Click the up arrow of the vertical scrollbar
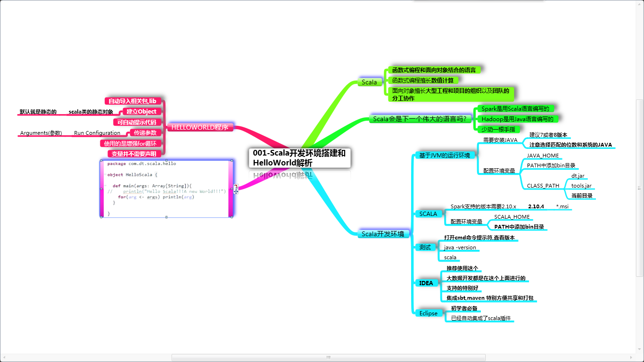Viewport: 644px width, 362px height. [640, 5]
